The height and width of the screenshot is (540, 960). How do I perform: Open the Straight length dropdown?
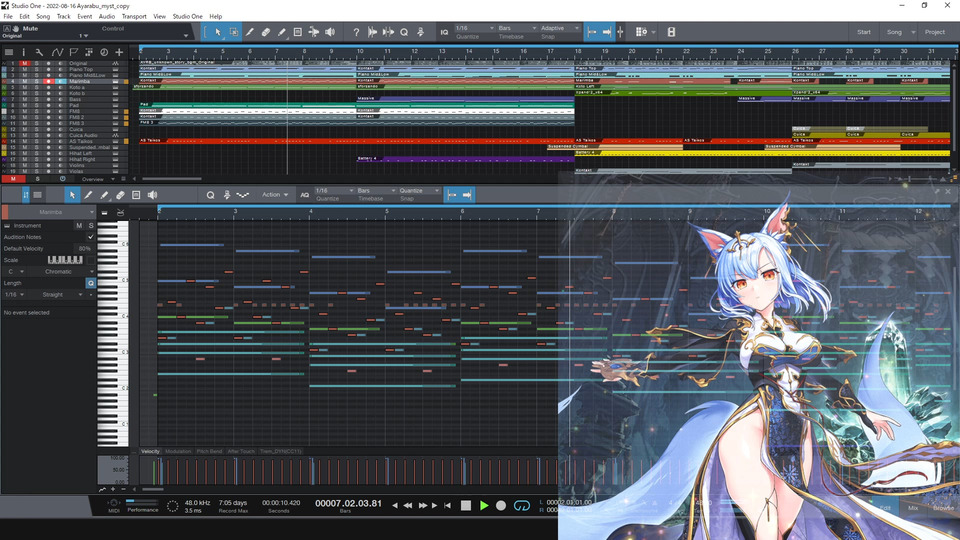coord(57,294)
